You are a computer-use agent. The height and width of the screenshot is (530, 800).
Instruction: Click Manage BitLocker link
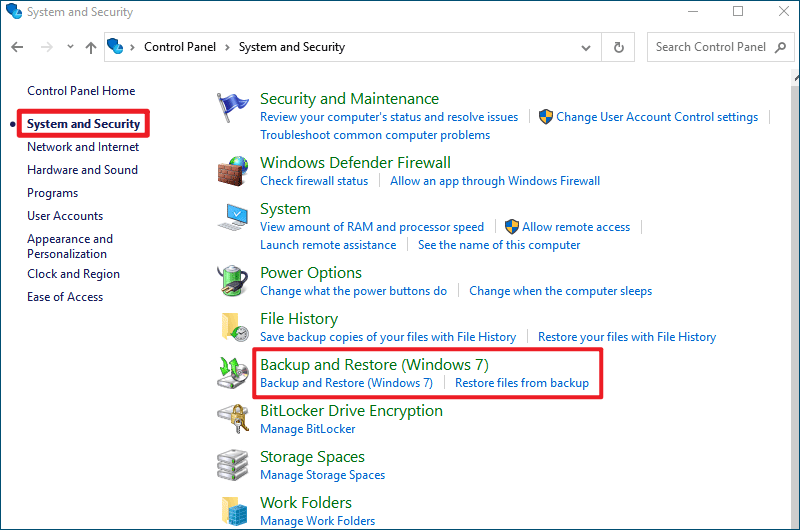click(x=308, y=429)
